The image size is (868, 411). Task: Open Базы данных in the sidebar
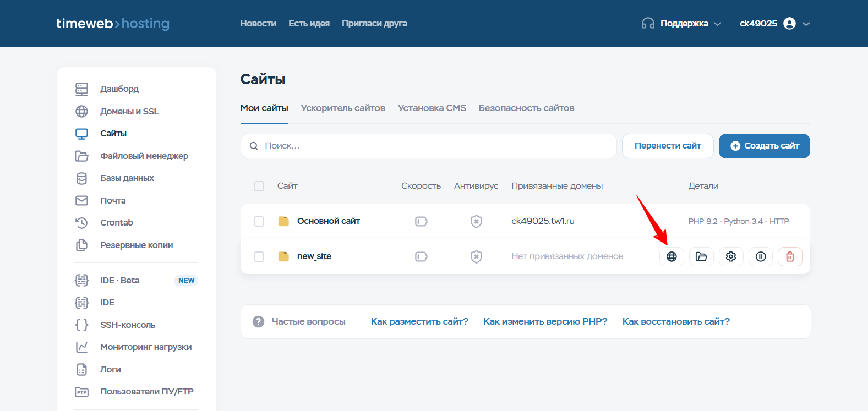(127, 178)
